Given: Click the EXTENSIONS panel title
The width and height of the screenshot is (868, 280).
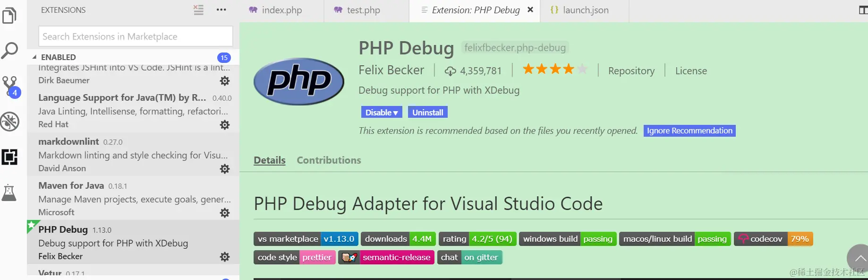Looking at the screenshot, I should pyautogui.click(x=63, y=10).
